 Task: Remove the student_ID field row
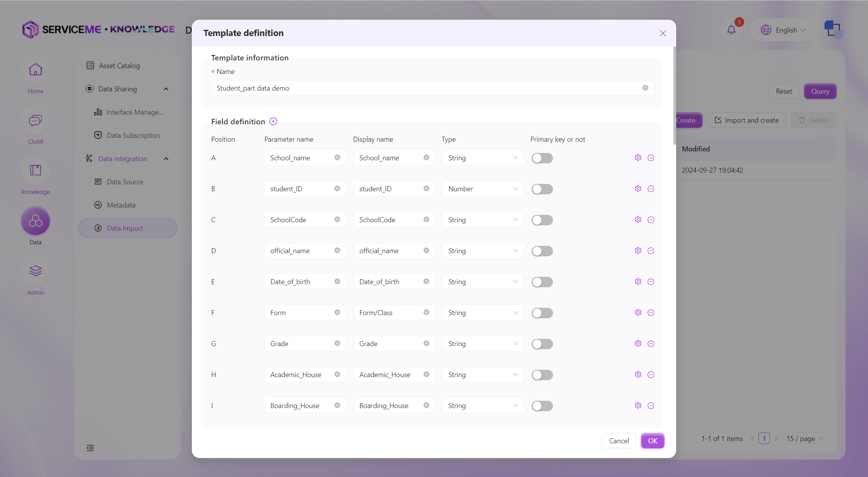coord(651,189)
